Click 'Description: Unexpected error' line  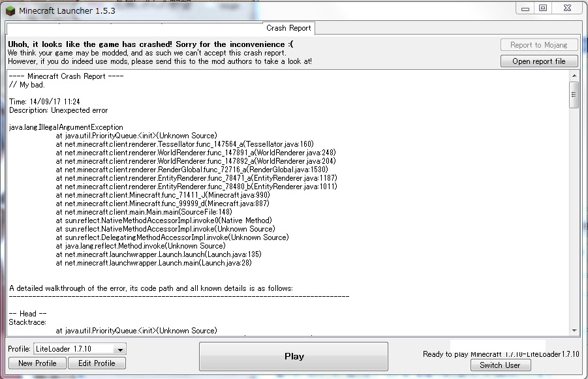59,110
